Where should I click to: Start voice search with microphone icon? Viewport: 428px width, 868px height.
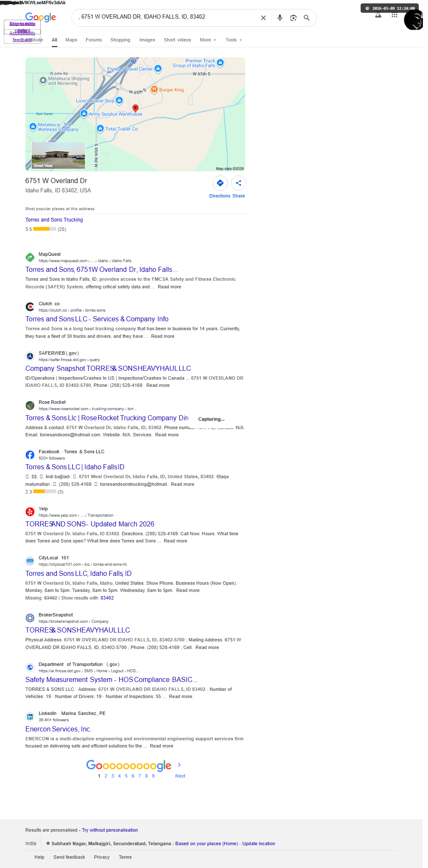280,18
